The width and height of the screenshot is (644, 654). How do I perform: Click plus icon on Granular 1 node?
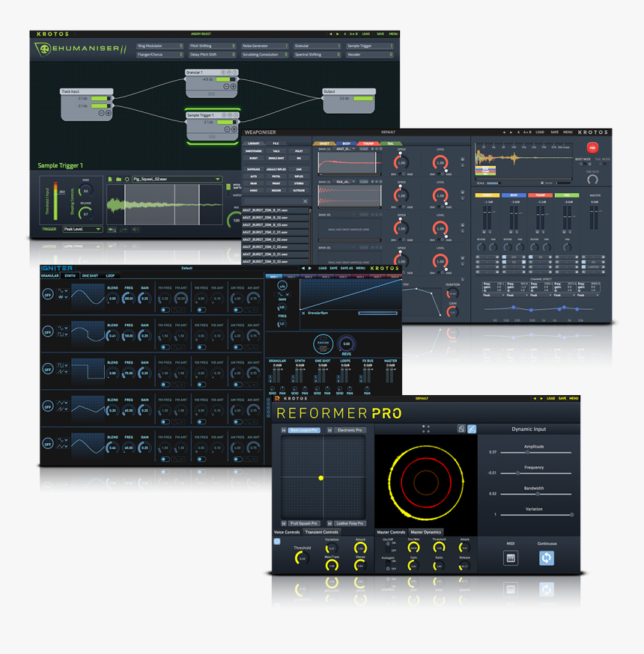[x=234, y=86]
